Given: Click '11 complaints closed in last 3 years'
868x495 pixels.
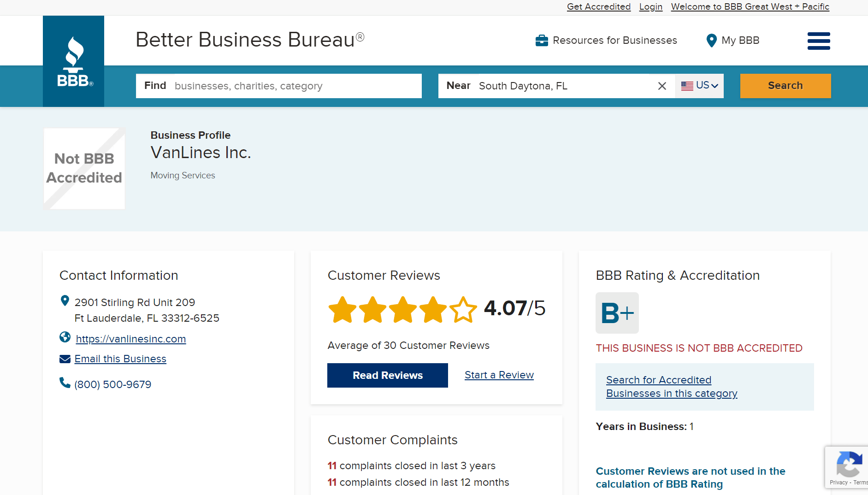Looking at the screenshot, I should click(x=412, y=466).
